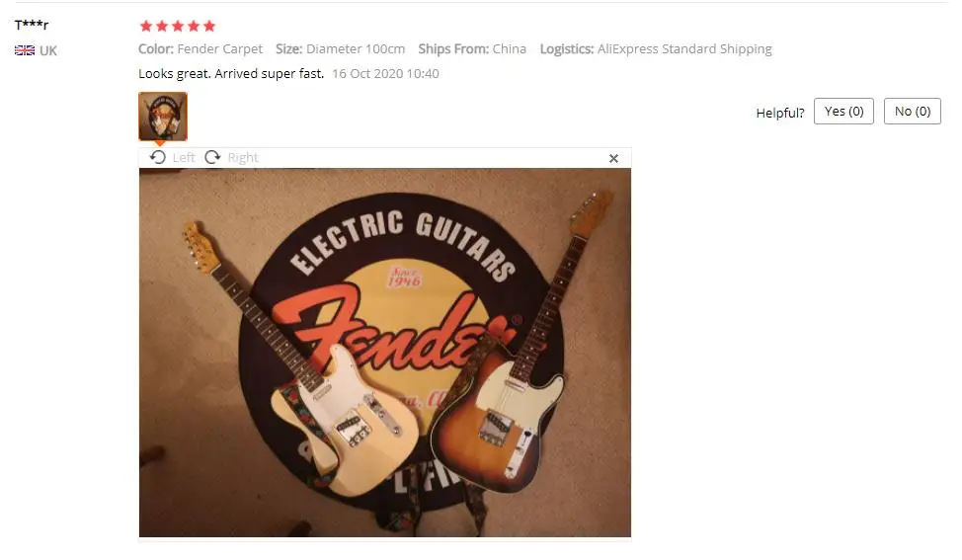Close the enlarged review photo viewer
The height and width of the screenshot is (560, 962).
pyautogui.click(x=613, y=158)
